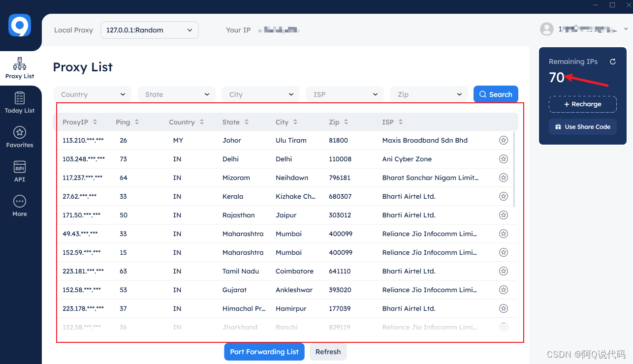Click the 9Proxy app logo
Image resolution: width=633 pixels, height=364 pixels.
[x=20, y=25]
